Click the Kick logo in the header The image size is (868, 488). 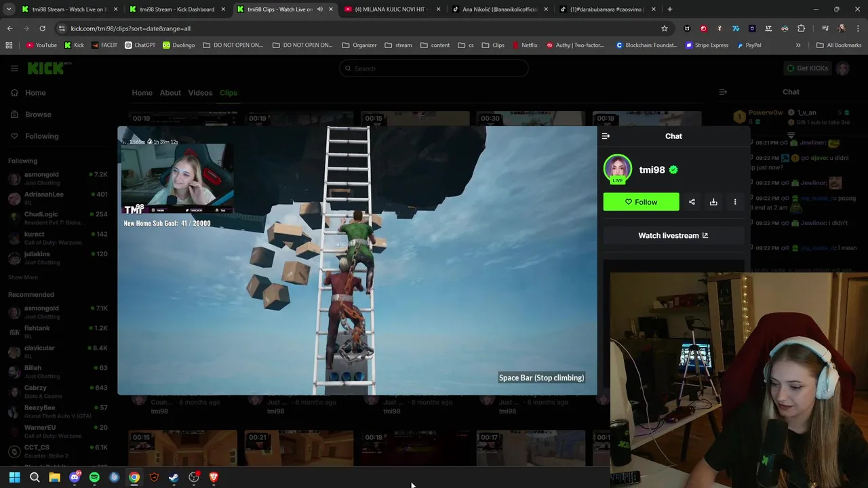coord(49,68)
